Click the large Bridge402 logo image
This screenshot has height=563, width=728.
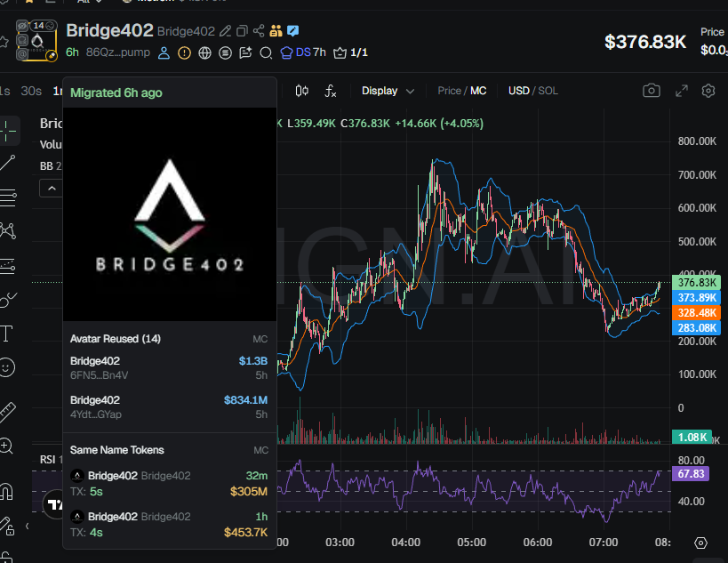click(170, 214)
